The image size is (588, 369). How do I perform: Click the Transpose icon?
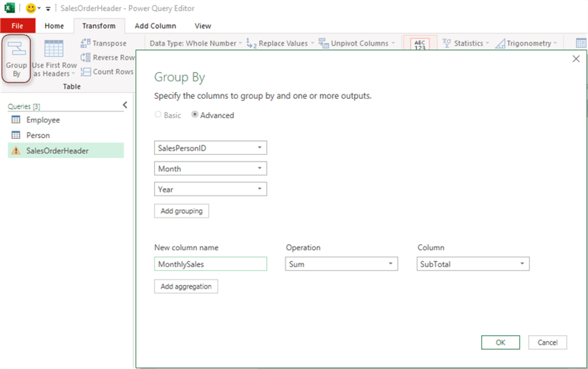point(86,44)
